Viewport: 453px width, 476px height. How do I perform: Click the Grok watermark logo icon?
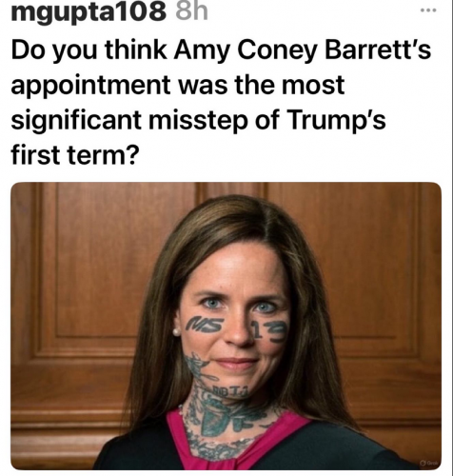coord(423,463)
